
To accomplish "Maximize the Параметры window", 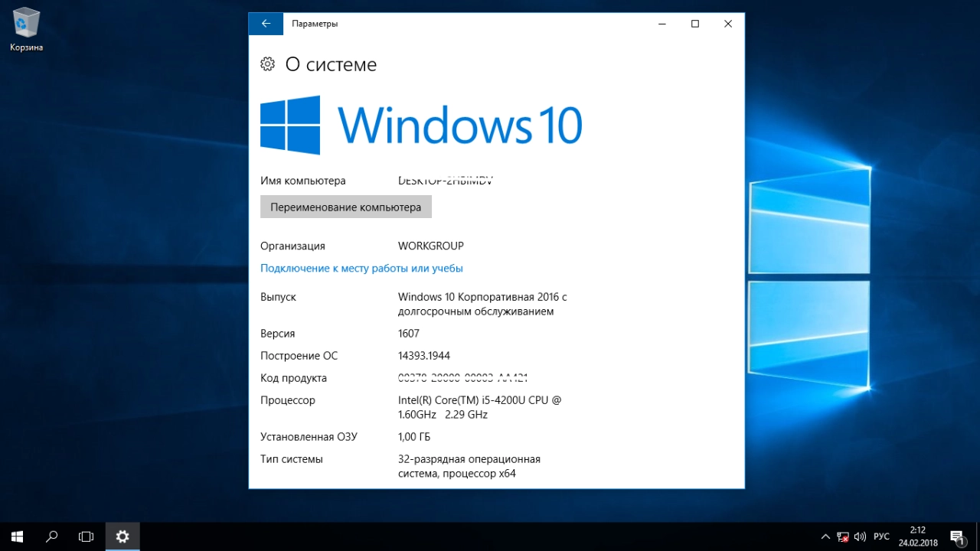I will tap(695, 24).
